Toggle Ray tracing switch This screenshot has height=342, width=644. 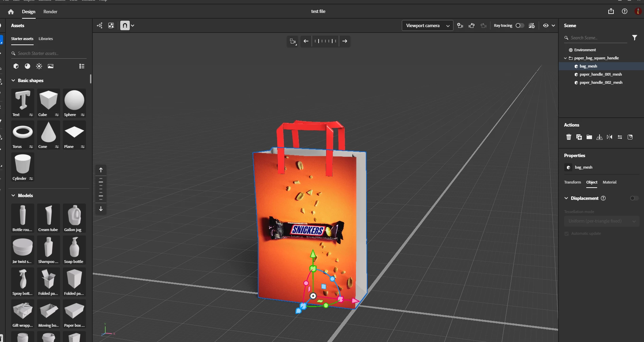520,25
